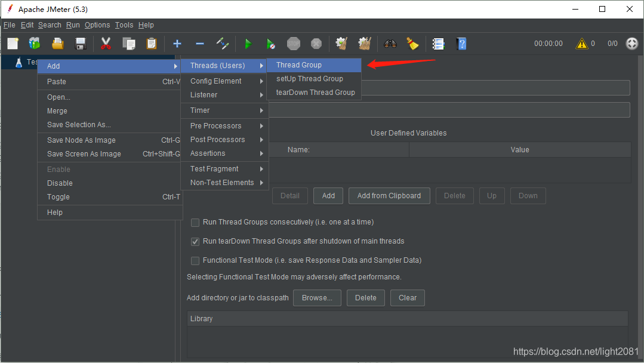
Task: Click the Browse... classpath button
Action: coord(317,298)
